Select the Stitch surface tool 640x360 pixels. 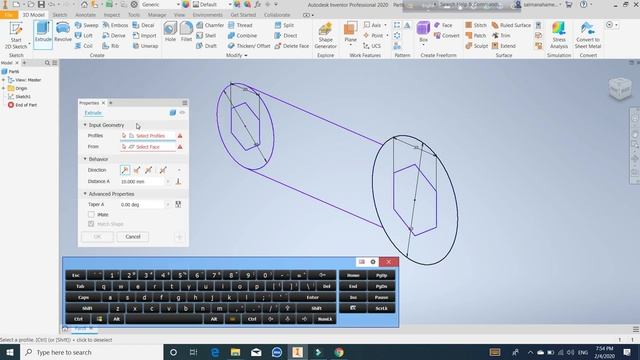(x=476, y=25)
